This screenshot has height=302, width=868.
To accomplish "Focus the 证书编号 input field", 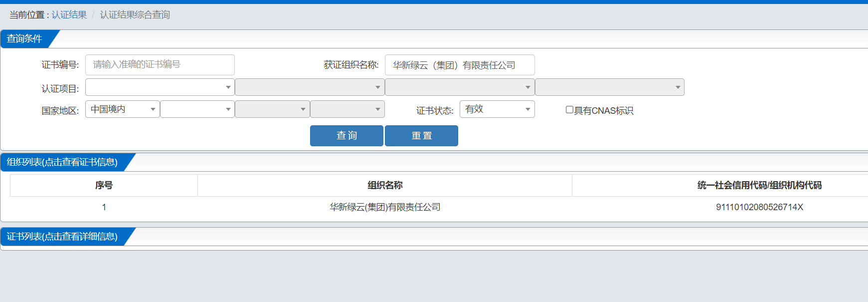I will point(160,65).
